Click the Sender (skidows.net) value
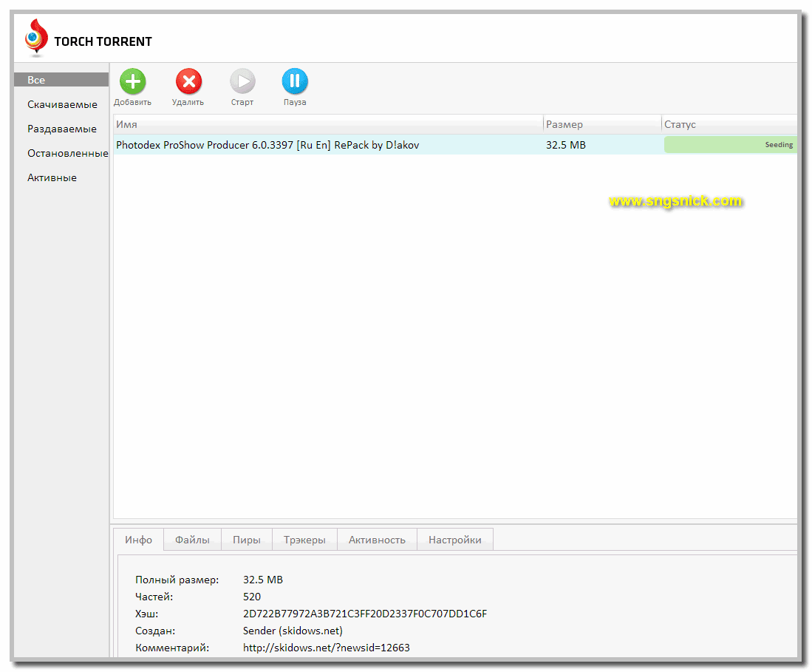812x672 pixels. 293,631
